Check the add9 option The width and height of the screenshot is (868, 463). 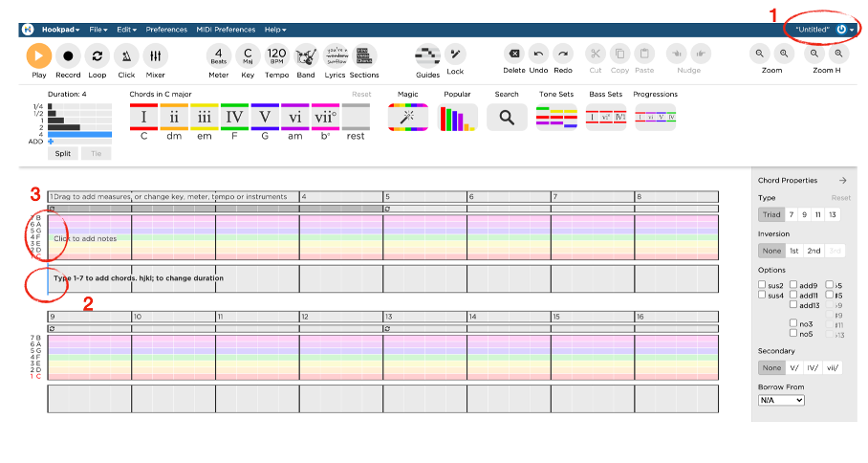pyautogui.click(x=794, y=285)
